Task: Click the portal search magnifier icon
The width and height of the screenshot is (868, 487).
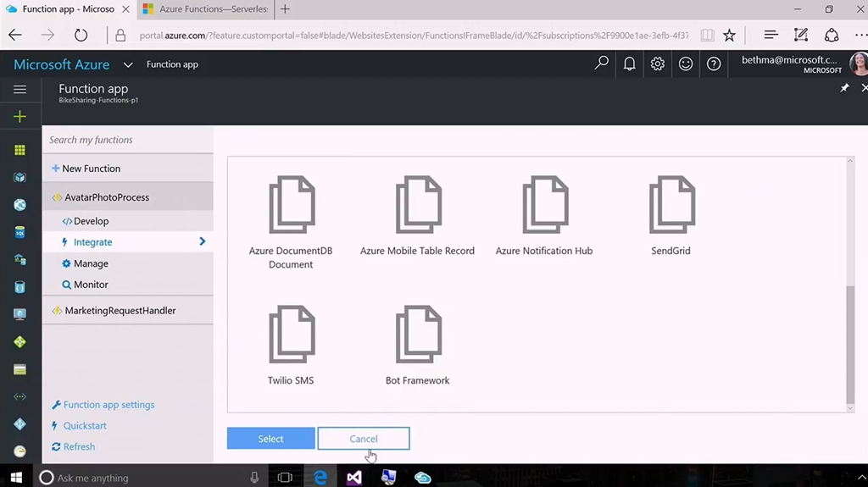Action: [x=601, y=64]
